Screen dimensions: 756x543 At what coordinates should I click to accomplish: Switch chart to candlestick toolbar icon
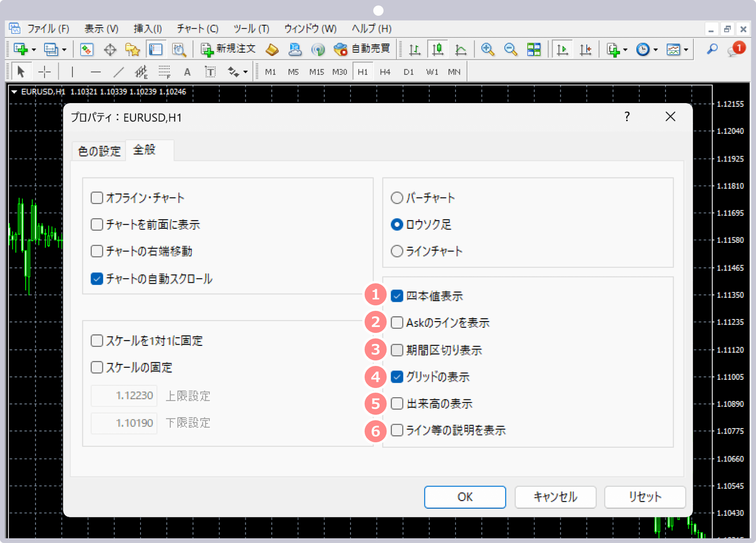[437, 50]
